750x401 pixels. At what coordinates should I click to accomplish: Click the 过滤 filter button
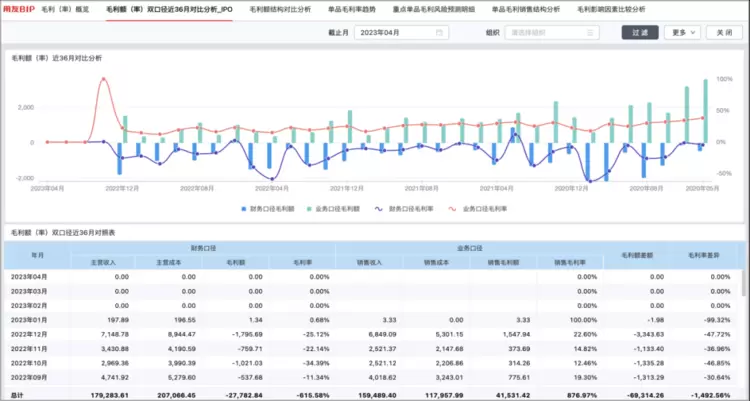[x=640, y=32]
